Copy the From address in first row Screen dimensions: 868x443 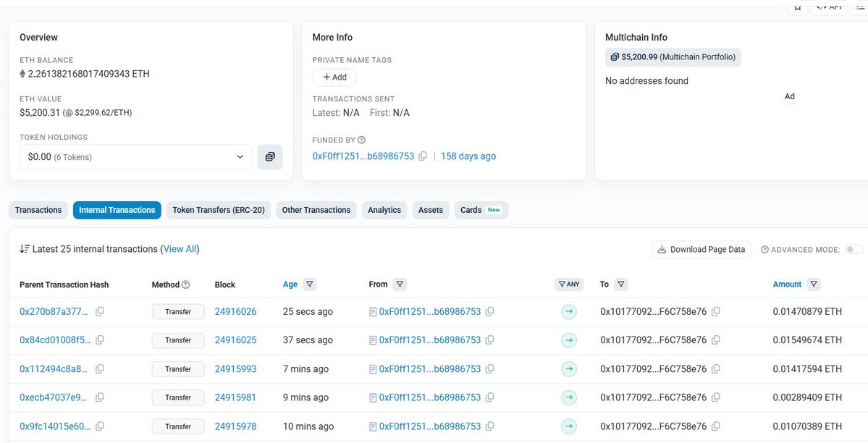490,311
